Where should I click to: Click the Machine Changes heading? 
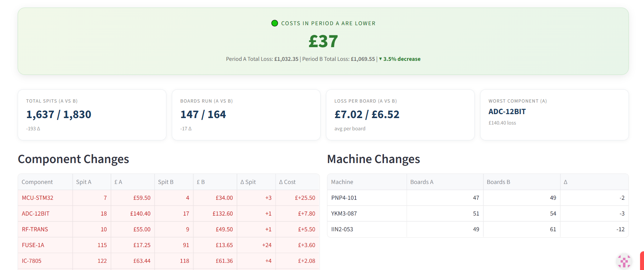[x=374, y=159]
